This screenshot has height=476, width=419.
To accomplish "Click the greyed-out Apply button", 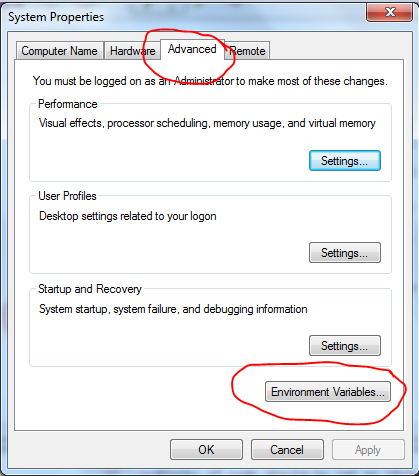I will coord(368,450).
